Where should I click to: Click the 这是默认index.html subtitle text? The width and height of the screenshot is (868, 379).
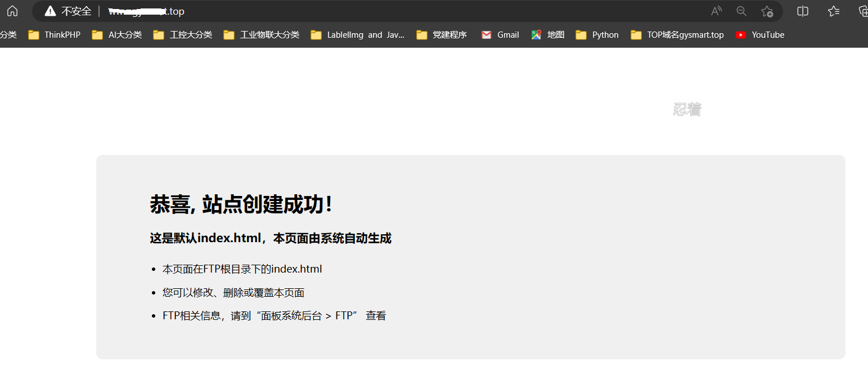[x=271, y=238]
